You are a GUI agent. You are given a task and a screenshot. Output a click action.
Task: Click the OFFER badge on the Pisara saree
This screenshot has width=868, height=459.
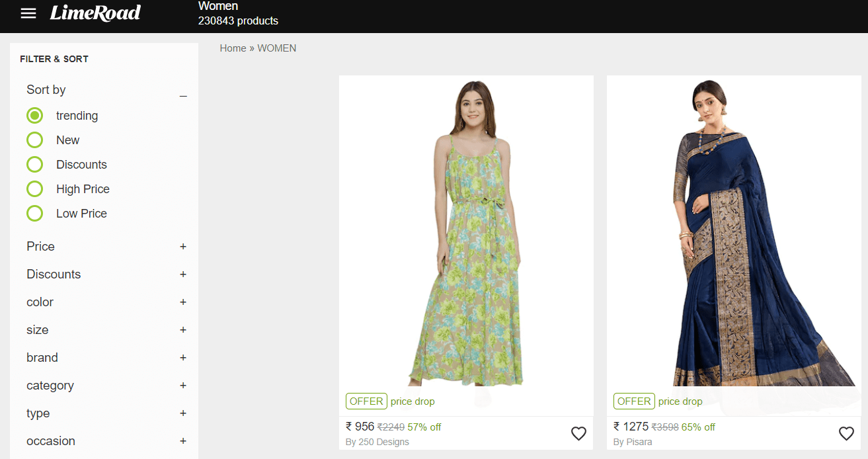[634, 401]
